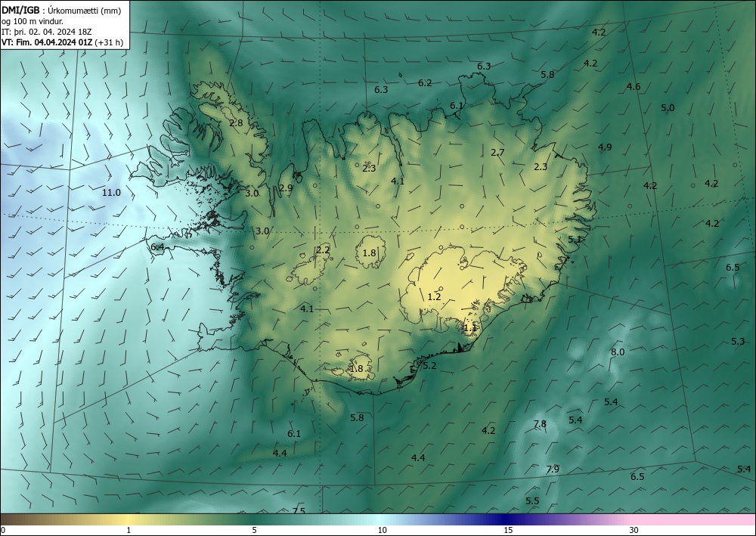Click the 7.5 value at the bottom edge
756x536 pixels.
click(x=299, y=511)
